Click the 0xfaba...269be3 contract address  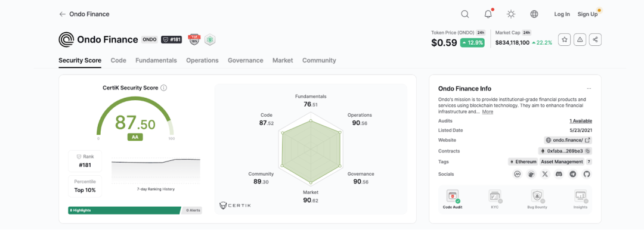pos(565,151)
